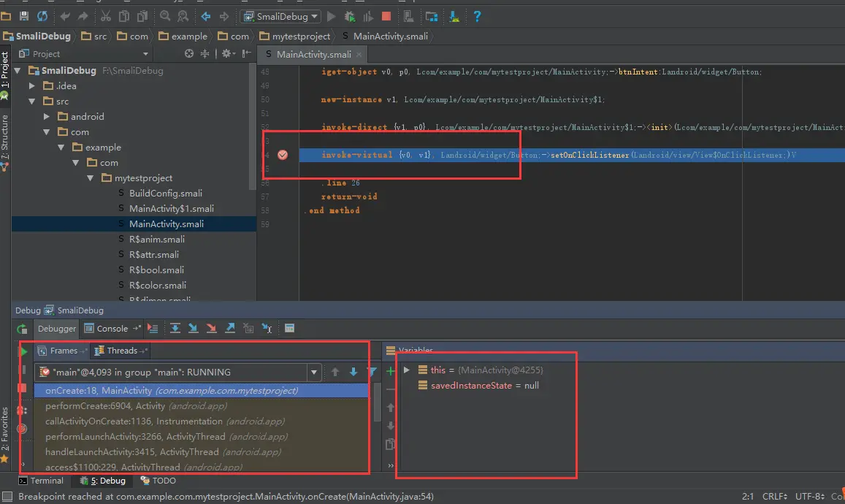Screen dimensions: 845x504
Task: Open the SmaliDebug run configuration dropdown
Action: pos(280,17)
